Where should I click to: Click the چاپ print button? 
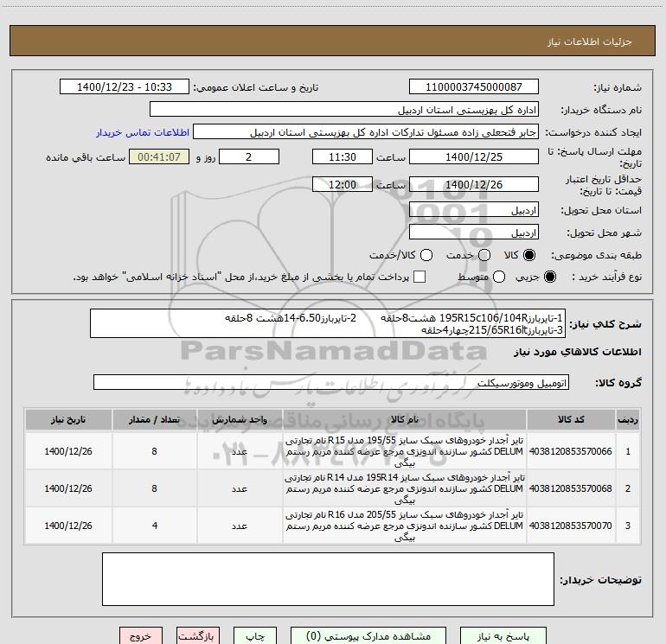[255, 636]
